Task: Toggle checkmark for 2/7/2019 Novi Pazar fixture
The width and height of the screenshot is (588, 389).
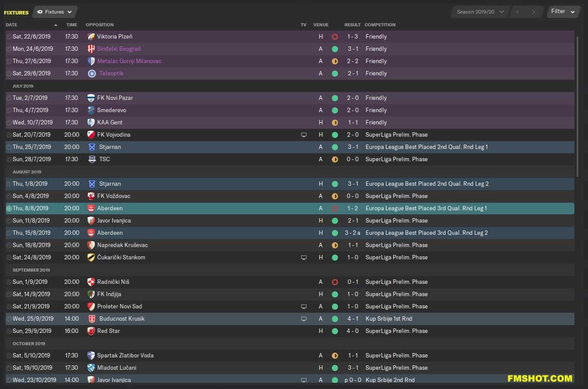Action: [x=9, y=98]
